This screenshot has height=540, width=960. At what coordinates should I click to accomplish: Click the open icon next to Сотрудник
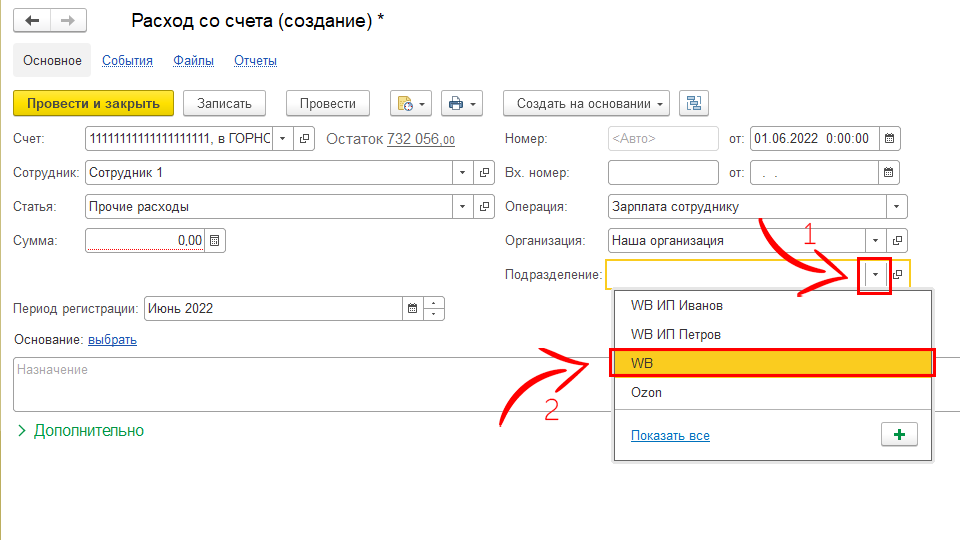pos(485,173)
